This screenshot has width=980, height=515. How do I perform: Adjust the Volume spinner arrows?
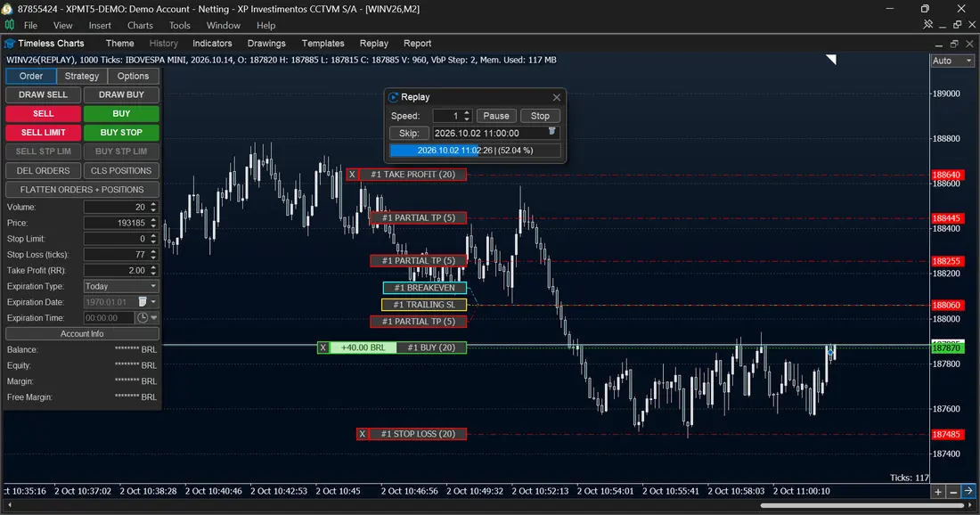(x=154, y=207)
